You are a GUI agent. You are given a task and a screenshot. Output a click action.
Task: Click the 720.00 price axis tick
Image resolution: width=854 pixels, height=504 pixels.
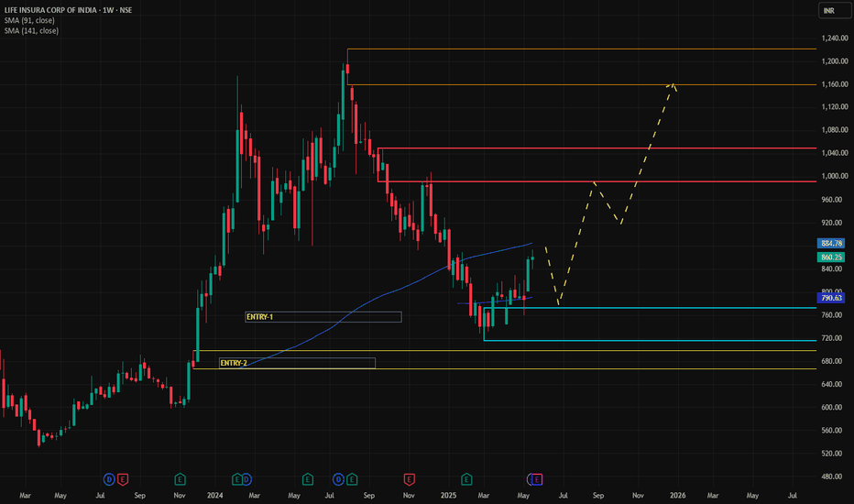pos(831,338)
